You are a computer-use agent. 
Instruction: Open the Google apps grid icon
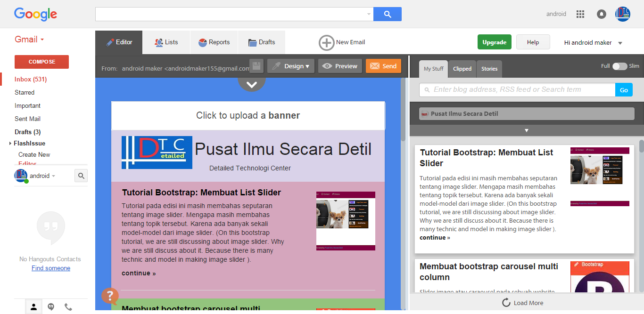580,14
